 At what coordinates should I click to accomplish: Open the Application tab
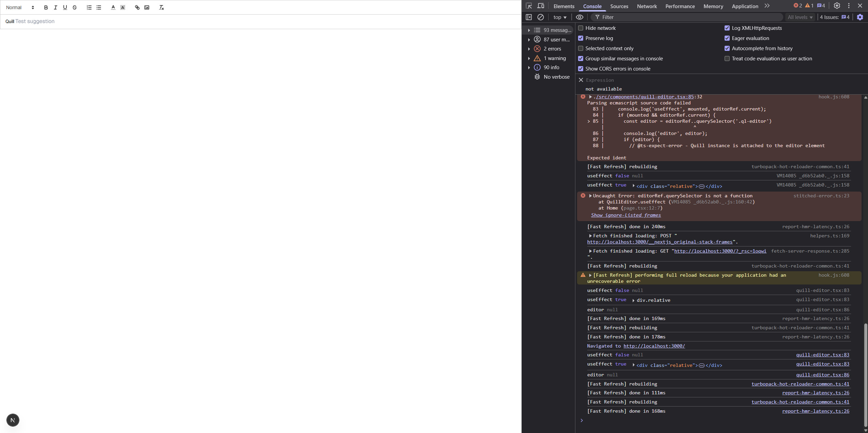coord(745,6)
